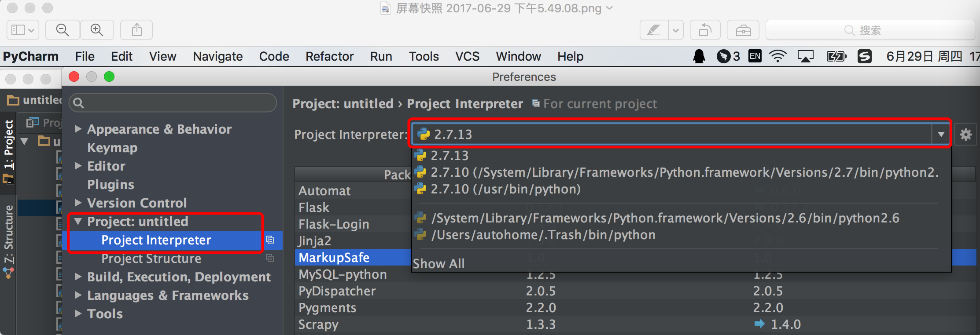
Task: Select the Scrapy package row
Action: (x=635, y=324)
